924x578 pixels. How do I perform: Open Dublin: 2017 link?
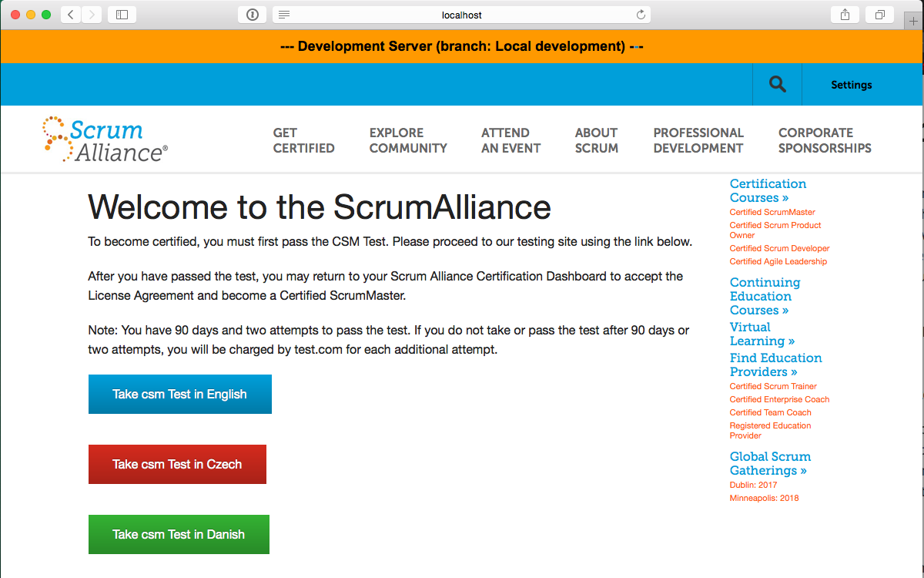click(753, 485)
